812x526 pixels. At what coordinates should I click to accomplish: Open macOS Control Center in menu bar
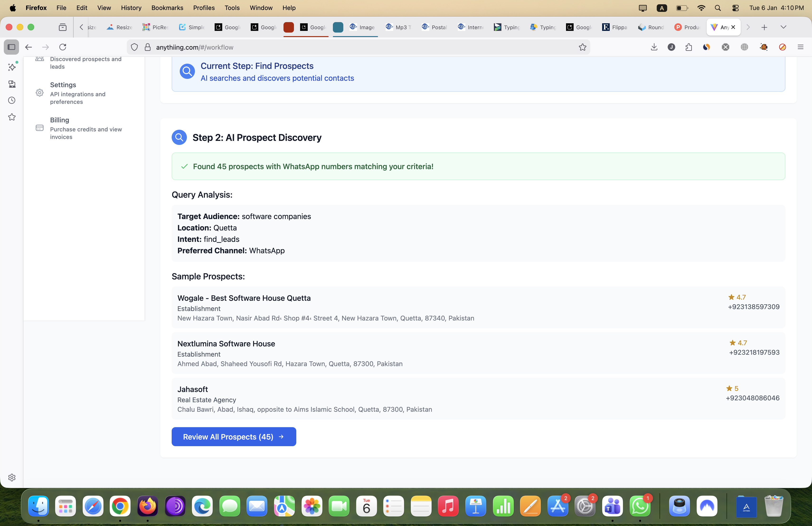pos(735,8)
